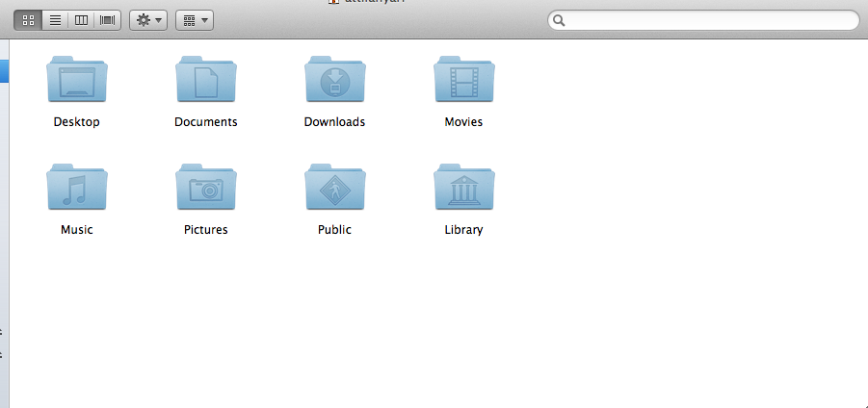Select the Movies folder icon
The image size is (868, 408).
point(464,79)
